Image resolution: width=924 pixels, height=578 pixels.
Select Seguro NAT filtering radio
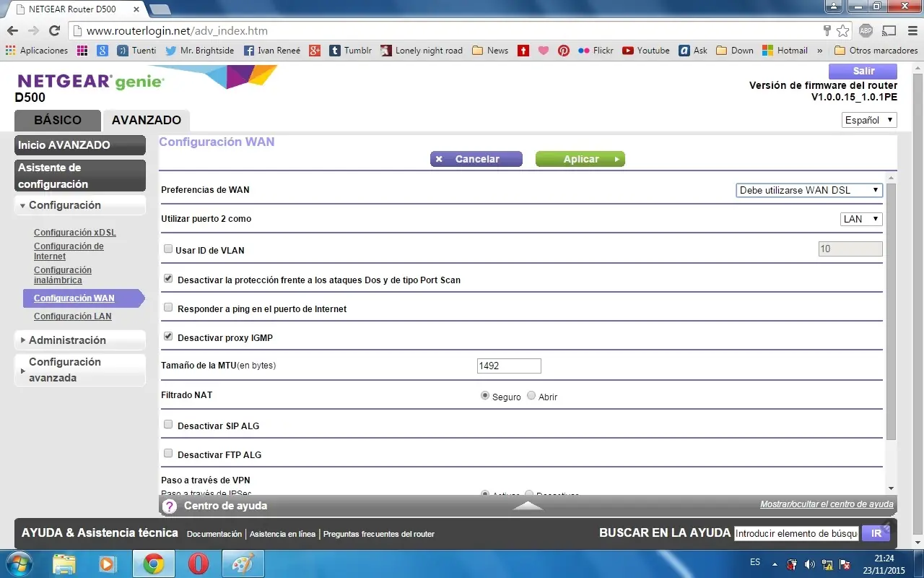pos(485,395)
